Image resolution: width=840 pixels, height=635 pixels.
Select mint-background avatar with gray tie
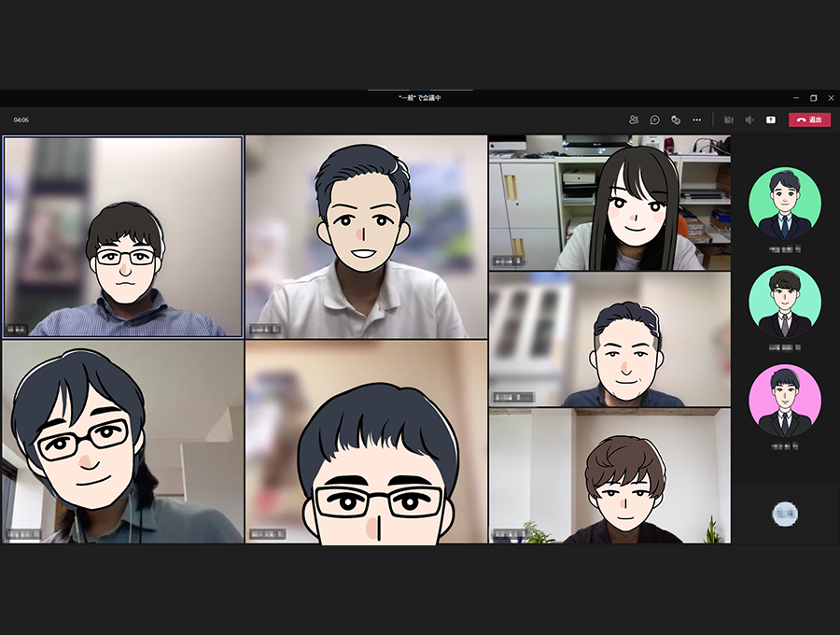(785, 303)
